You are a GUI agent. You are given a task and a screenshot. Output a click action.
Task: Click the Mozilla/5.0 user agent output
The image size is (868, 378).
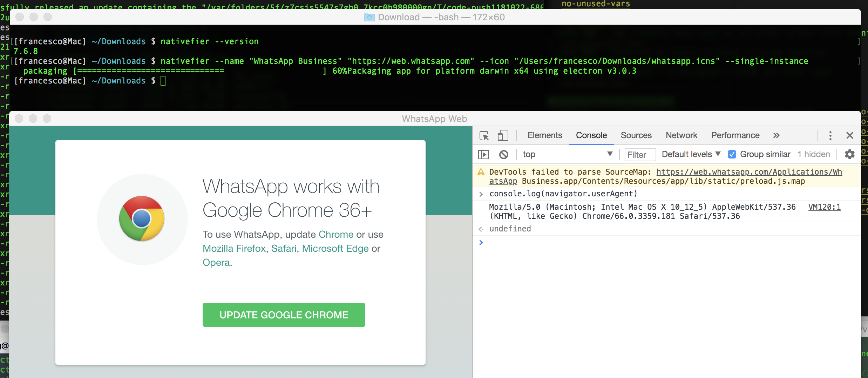[x=642, y=211]
